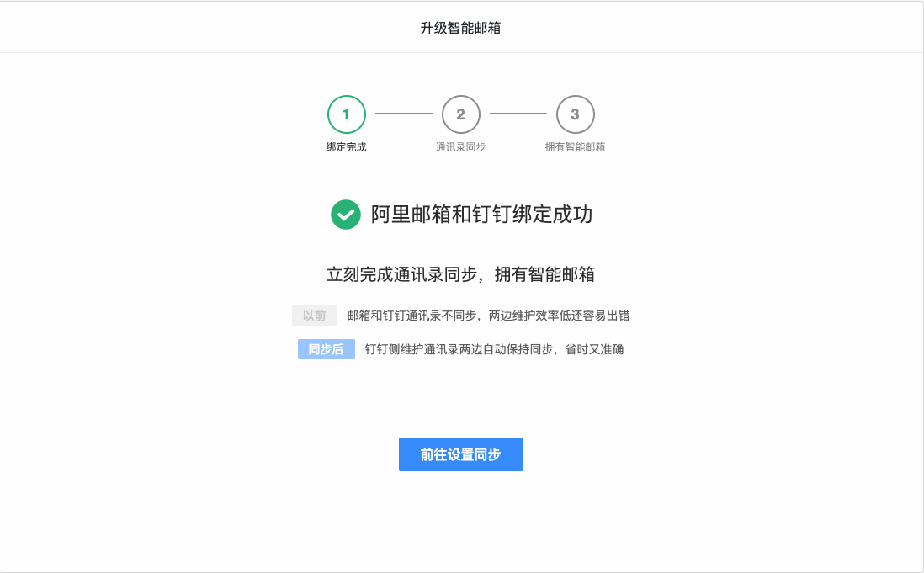Click the phrase 拥有智能邮箱 in the subheading
The width and height of the screenshot is (924, 573).
tap(544, 274)
